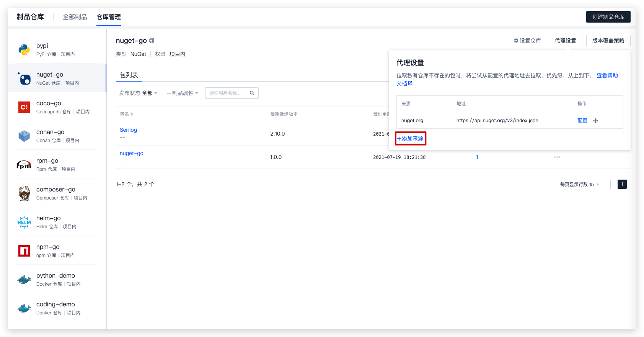Select the composer-go repository in sidebar
The width and height of the screenshot is (644, 337).
pos(57,193)
